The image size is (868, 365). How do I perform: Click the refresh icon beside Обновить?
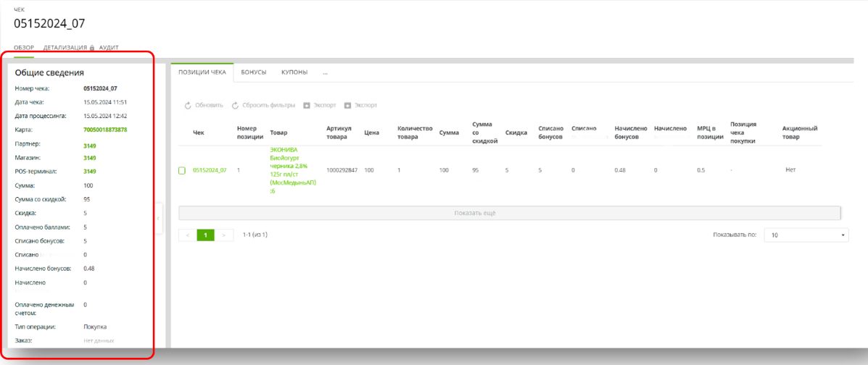188,106
